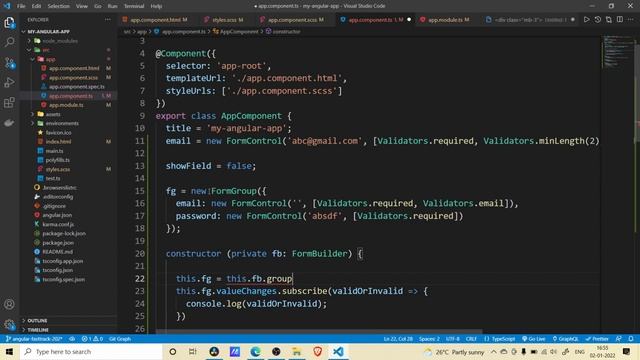Screen dimensions: 640x360
Task: Click Spaces: 2 indentation setting
Action: (429, 339)
